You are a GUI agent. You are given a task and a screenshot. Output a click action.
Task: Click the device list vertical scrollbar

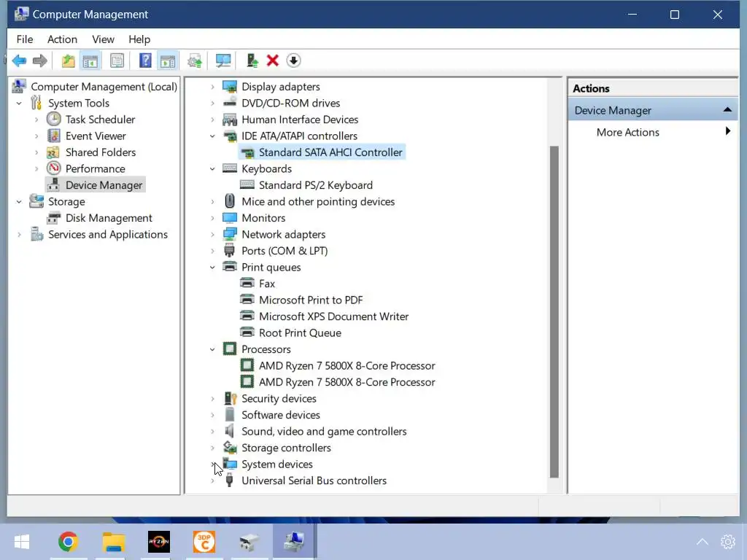point(554,312)
